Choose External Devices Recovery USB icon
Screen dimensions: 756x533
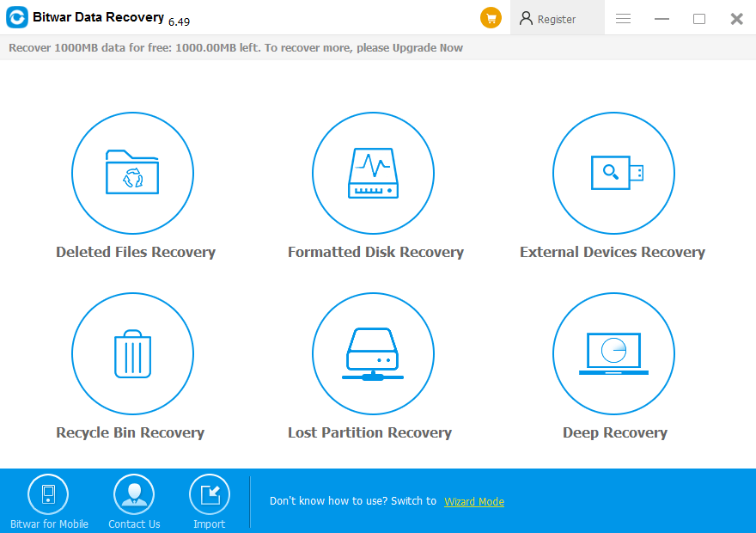click(613, 173)
